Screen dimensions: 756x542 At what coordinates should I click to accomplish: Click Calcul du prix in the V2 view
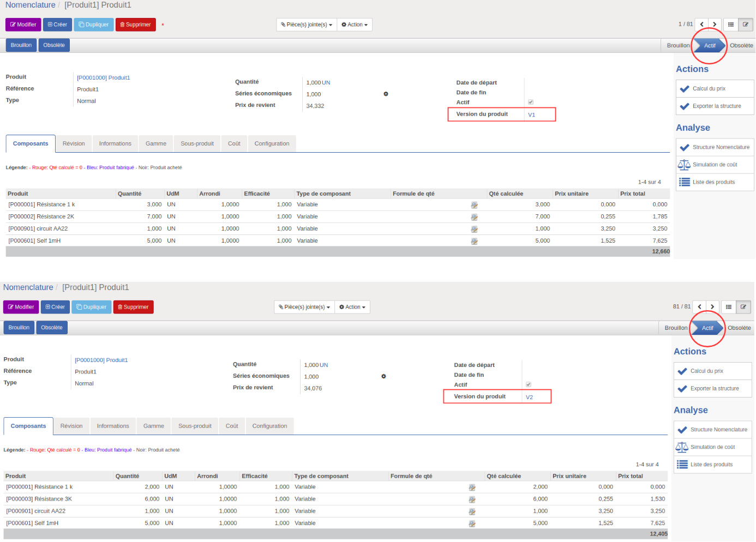(x=712, y=371)
